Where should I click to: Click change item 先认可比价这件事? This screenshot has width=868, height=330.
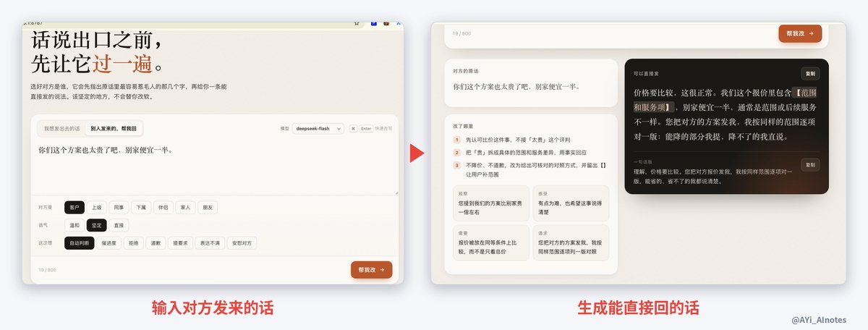pyautogui.click(x=517, y=140)
